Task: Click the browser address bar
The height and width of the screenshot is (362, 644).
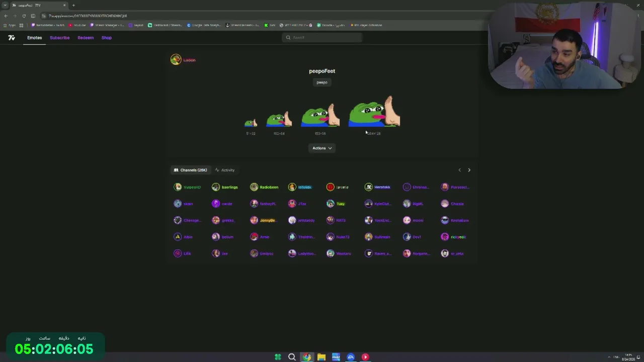Action: coord(262,16)
